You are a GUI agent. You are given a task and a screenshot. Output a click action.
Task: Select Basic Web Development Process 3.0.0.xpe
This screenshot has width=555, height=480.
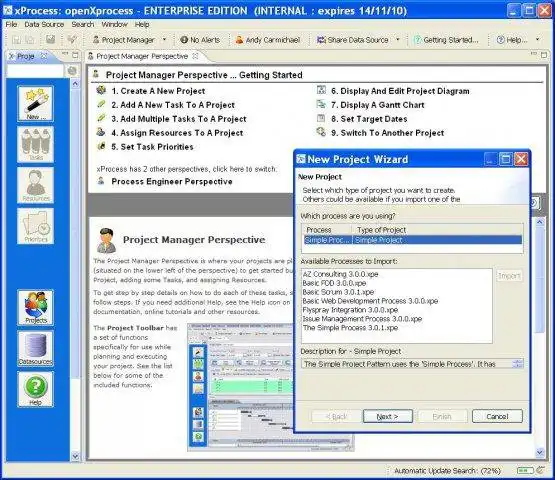[370, 301]
